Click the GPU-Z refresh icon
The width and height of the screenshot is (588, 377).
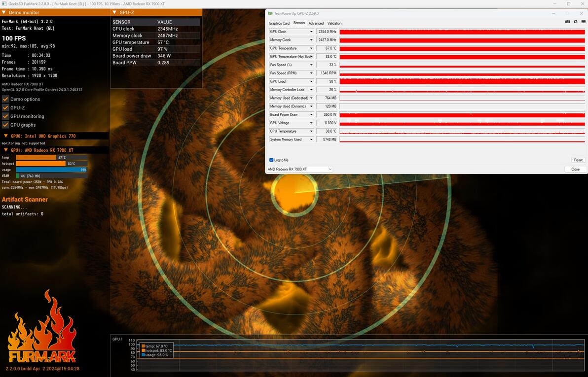[x=576, y=22]
